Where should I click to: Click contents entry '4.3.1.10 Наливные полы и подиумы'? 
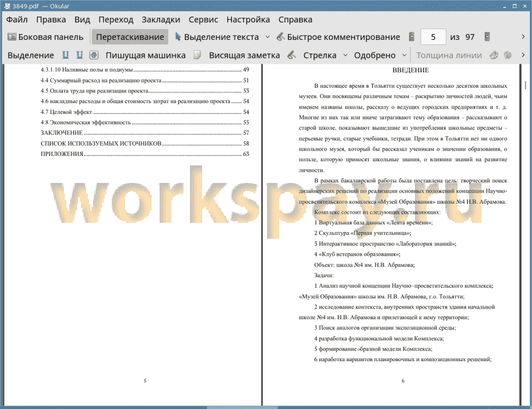click(145, 70)
